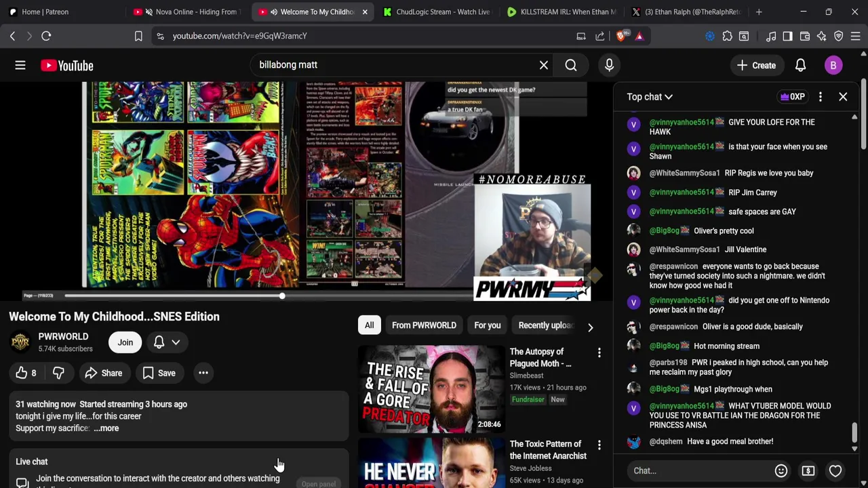Open the account avatar menu 'B'
The height and width of the screenshot is (488, 868).
pos(833,65)
